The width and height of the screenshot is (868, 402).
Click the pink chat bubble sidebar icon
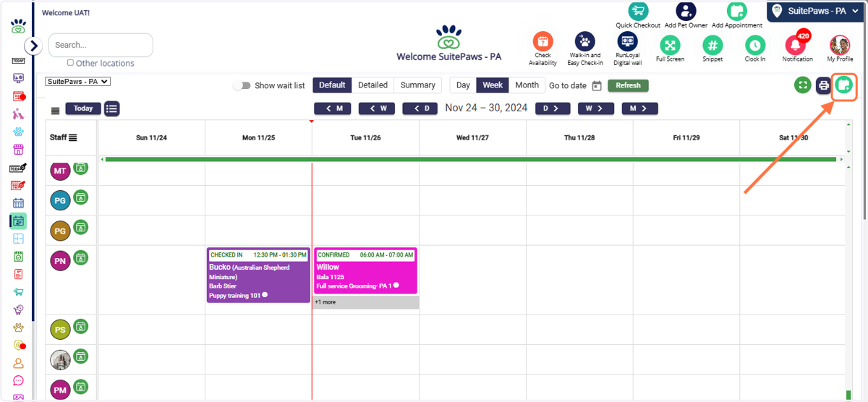pyautogui.click(x=19, y=381)
